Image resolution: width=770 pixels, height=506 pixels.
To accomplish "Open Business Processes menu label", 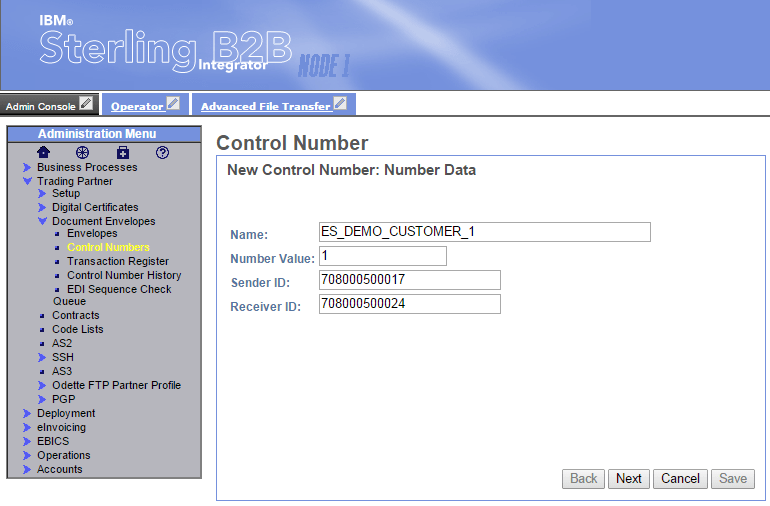I will (x=87, y=168).
